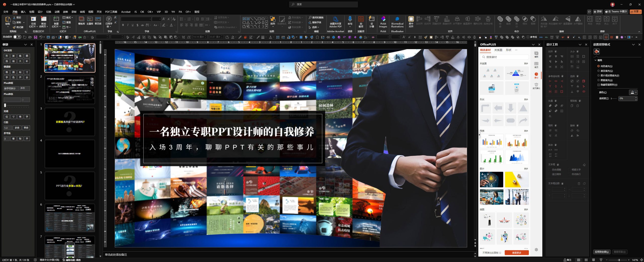
Task: Open the 选择 select dropdown in 编辑 group
Action: (314, 27)
